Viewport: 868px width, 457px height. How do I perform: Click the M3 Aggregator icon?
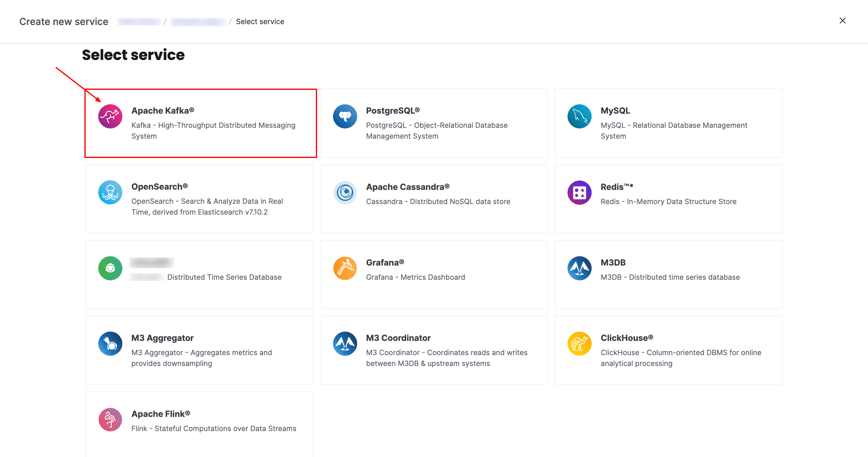110,344
